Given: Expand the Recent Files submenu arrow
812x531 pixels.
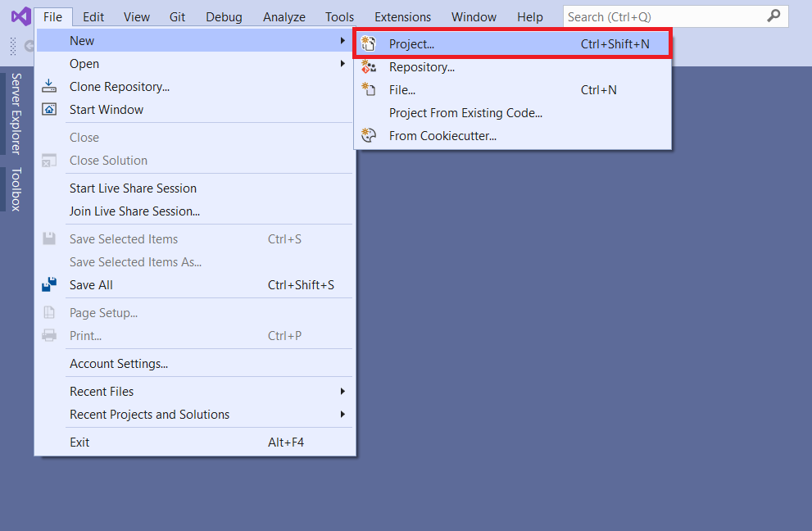Looking at the screenshot, I should point(342,391).
